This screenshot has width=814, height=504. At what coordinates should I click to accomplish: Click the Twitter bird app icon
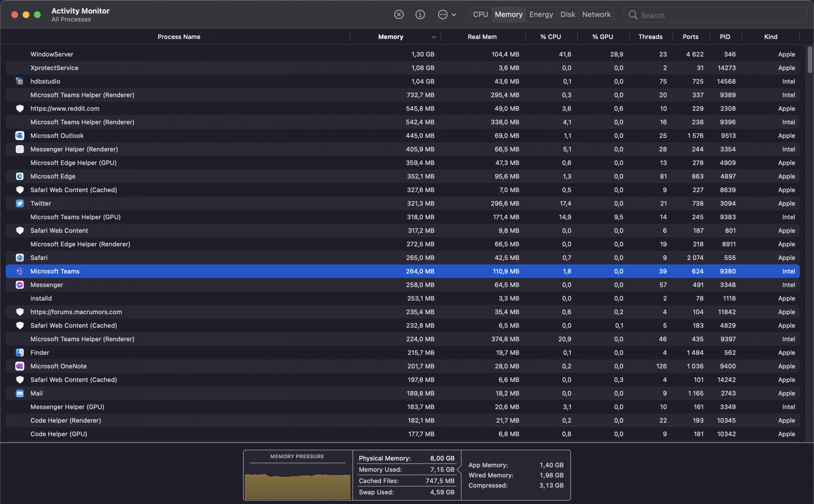pyautogui.click(x=20, y=203)
